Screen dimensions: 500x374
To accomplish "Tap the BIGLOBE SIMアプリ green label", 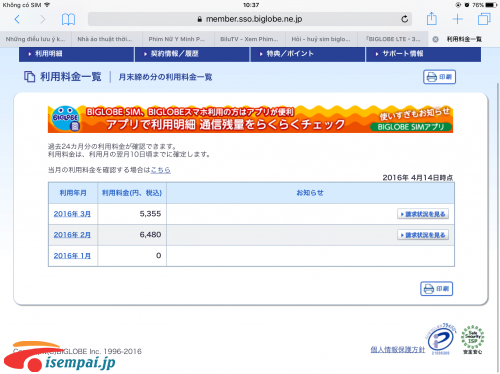I will pyautogui.click(x=411, y=127).
